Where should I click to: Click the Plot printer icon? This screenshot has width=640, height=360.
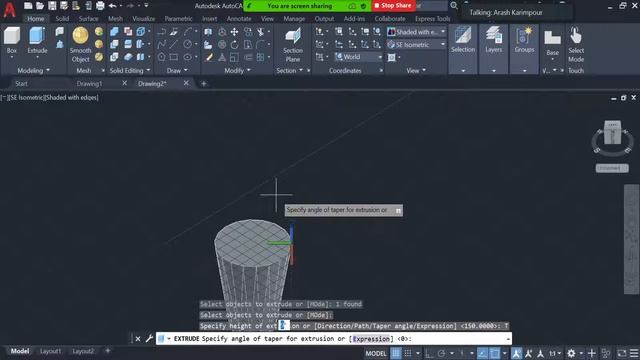tap(100, 6)
